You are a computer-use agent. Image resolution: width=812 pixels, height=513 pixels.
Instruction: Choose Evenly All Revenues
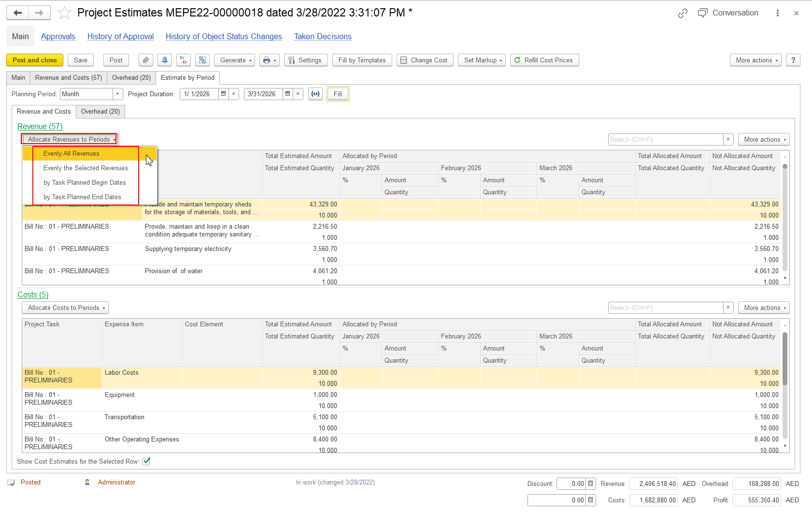pos(89,153)
